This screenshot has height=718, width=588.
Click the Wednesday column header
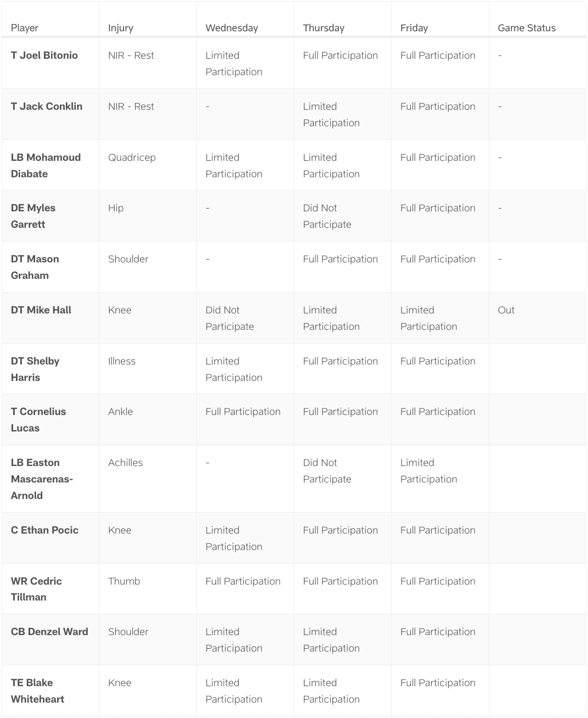(x=231, y=28)
